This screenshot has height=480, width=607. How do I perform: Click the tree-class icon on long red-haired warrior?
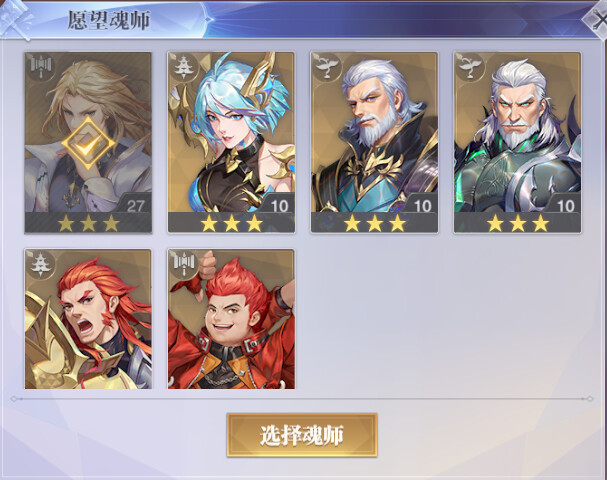click(x=41, y=264)
